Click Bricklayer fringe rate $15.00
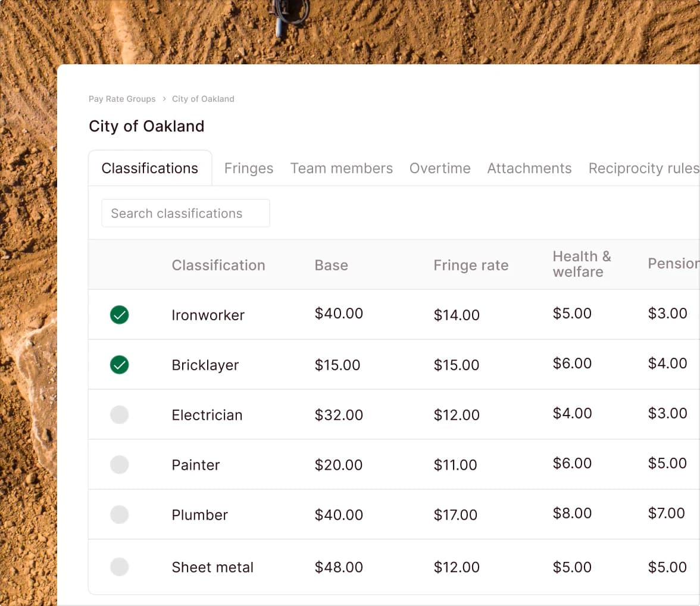 point(457,366)
